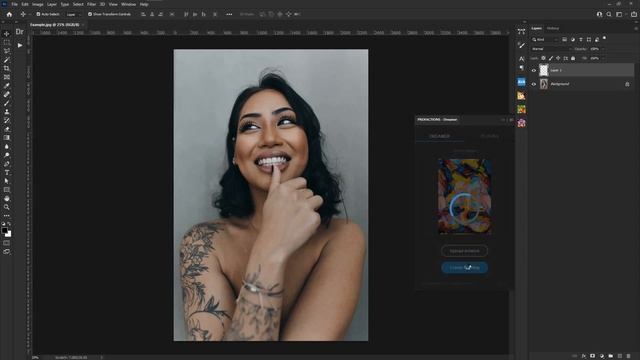The image size is (640, 360).
Task: Click the Upload Artwork button
Action: click(464, 251)
